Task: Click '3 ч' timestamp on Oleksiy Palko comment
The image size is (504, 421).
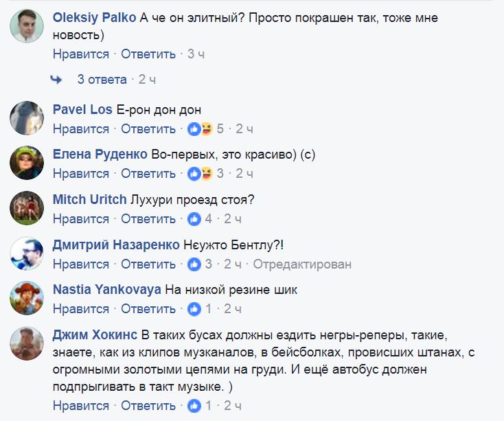Action: (196, 54)
